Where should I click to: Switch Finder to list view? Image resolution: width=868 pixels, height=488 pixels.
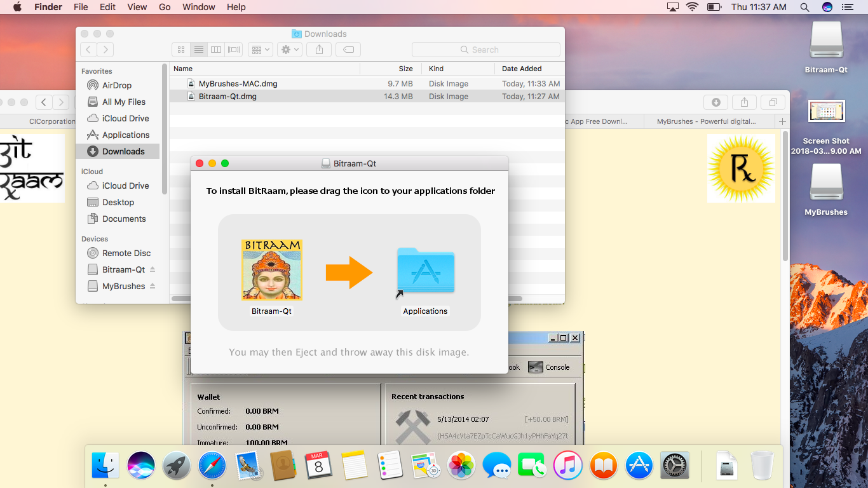[199, 50]
